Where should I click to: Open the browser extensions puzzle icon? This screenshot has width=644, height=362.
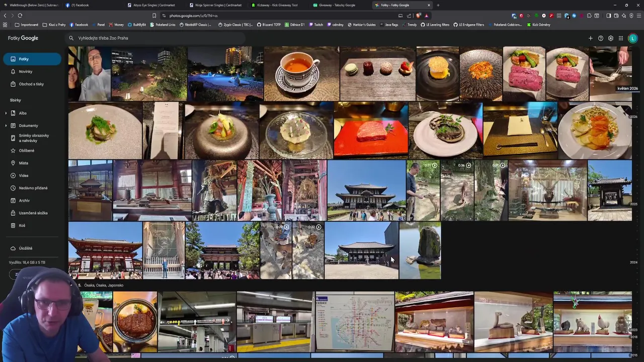(x=589, y=16)
